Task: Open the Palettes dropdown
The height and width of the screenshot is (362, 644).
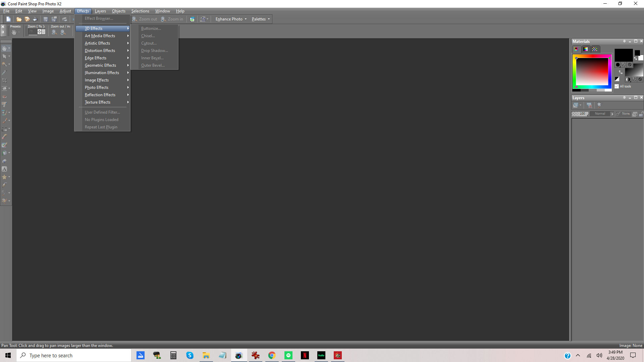Action: pyautogui.click(x=261, y=19)
